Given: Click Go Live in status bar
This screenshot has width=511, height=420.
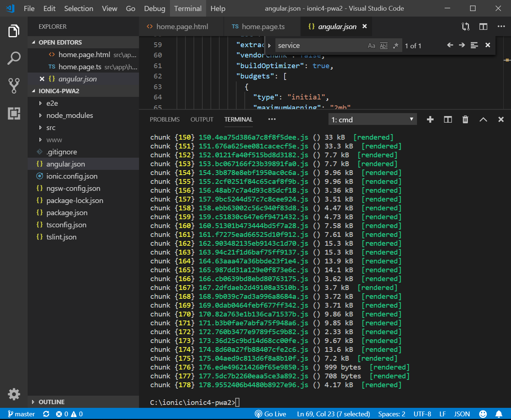Looking at the screenshot, I should pos(271,414).
